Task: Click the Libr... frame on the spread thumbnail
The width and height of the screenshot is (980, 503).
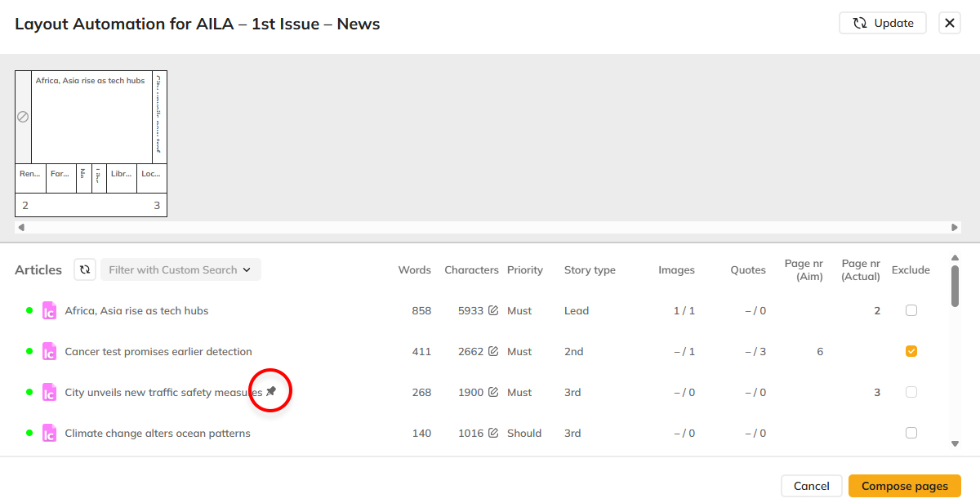Action: coord(120,178)
